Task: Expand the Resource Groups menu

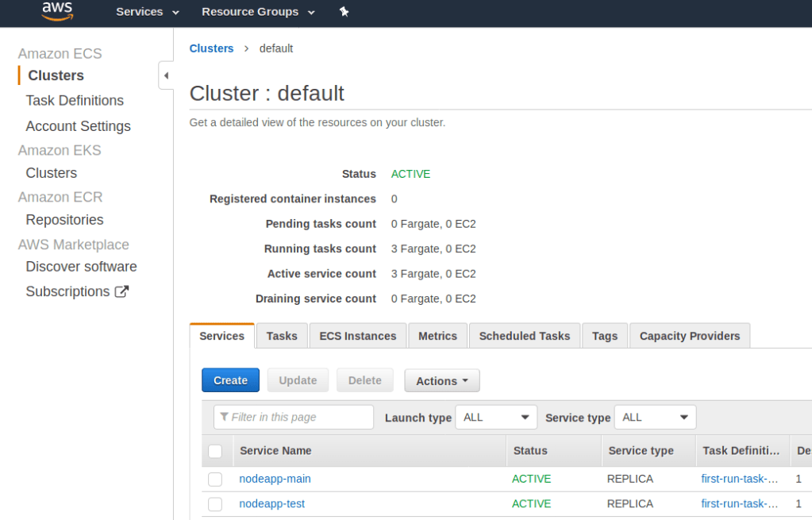Action: [258, 12]
